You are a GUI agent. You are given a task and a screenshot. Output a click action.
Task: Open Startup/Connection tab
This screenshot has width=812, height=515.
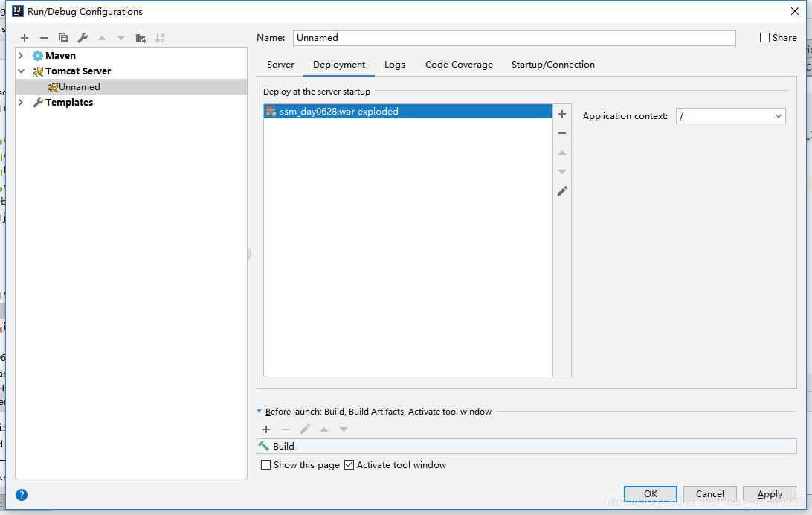(553, 65)
